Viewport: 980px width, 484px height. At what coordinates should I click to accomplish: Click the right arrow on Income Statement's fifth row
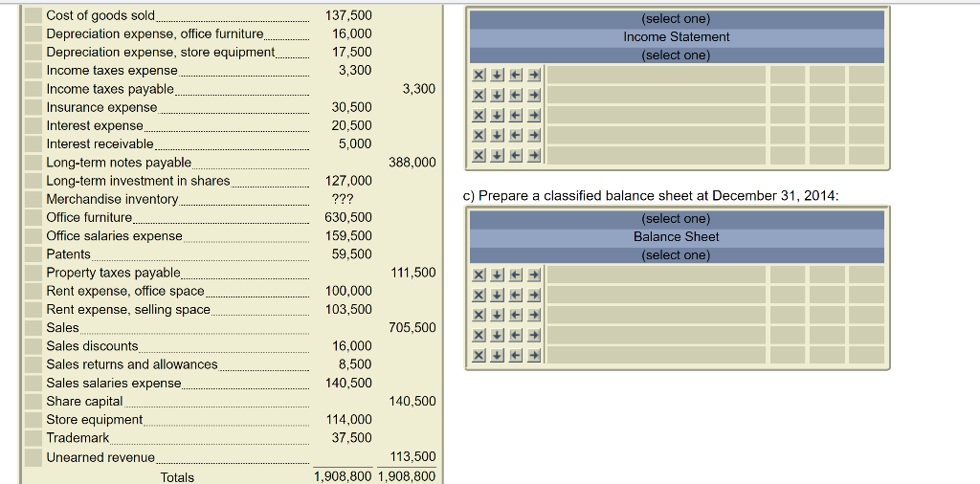533,155
